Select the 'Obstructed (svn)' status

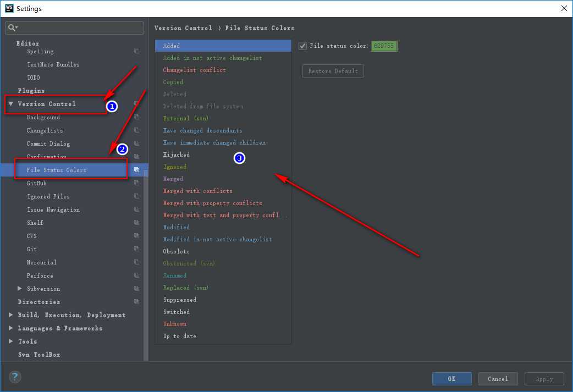[x=223, y=263]
